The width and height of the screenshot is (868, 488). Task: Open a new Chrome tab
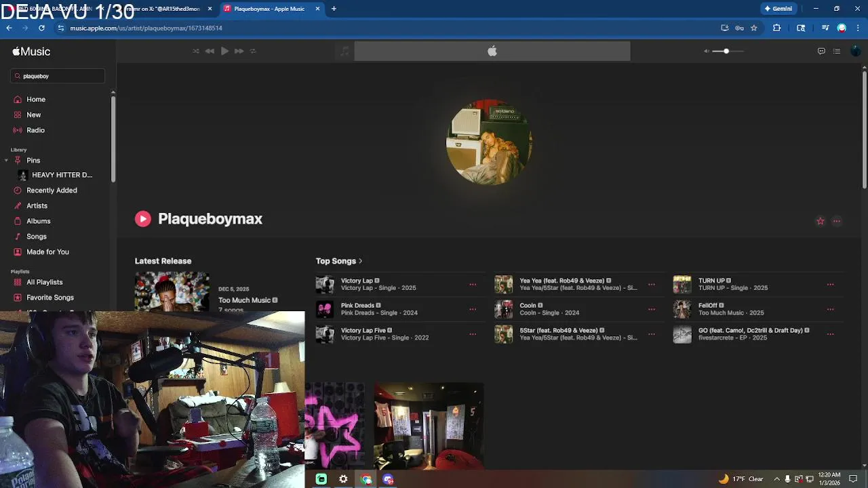pos(334,9)
